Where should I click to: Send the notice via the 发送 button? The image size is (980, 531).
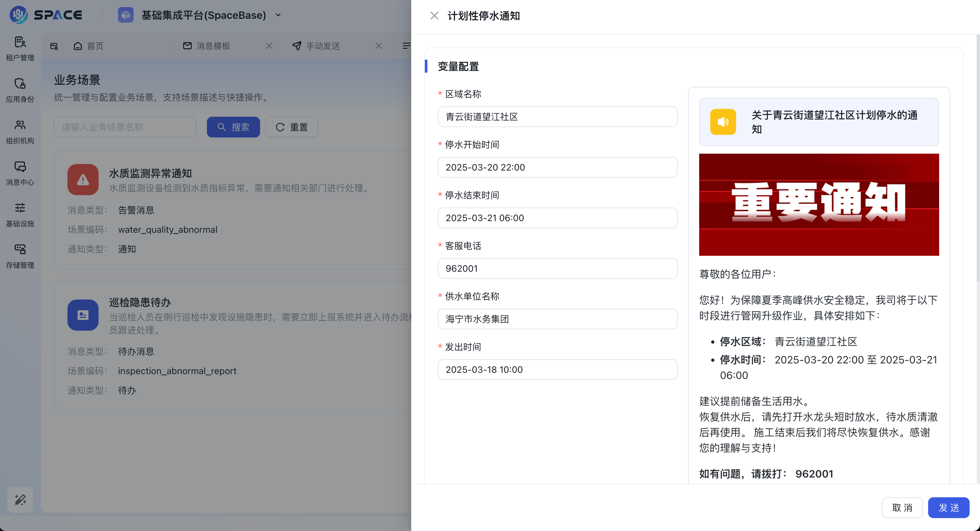pyautogui.click(x=949, y=507)
